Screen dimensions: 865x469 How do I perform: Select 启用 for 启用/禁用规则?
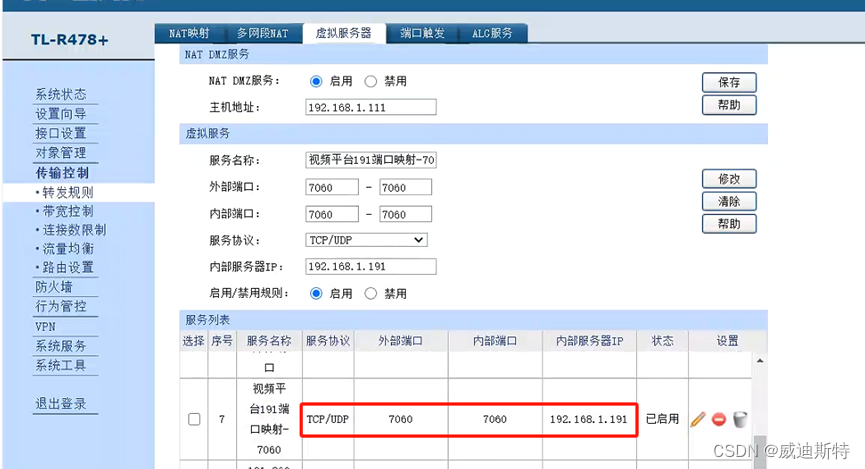pos(316,294)
